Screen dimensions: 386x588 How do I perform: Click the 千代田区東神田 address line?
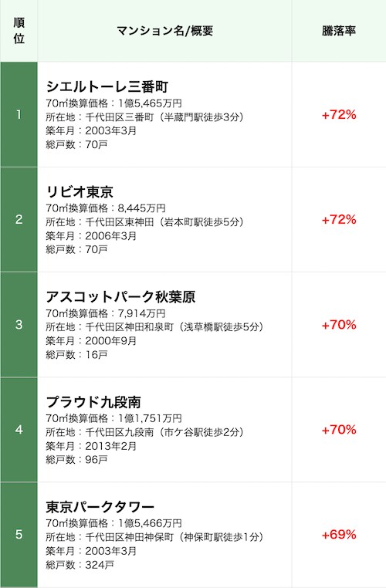point(145,222)
